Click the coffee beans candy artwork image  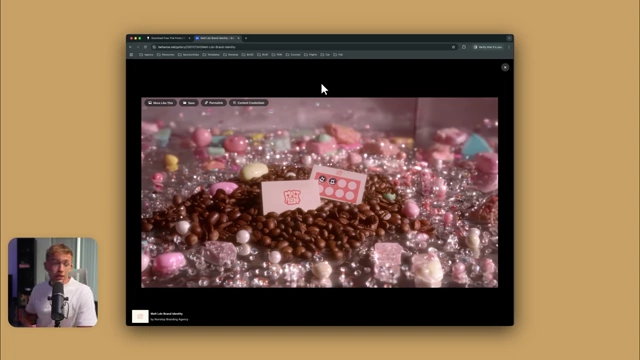pyautogui.click(x=320, y=192)
